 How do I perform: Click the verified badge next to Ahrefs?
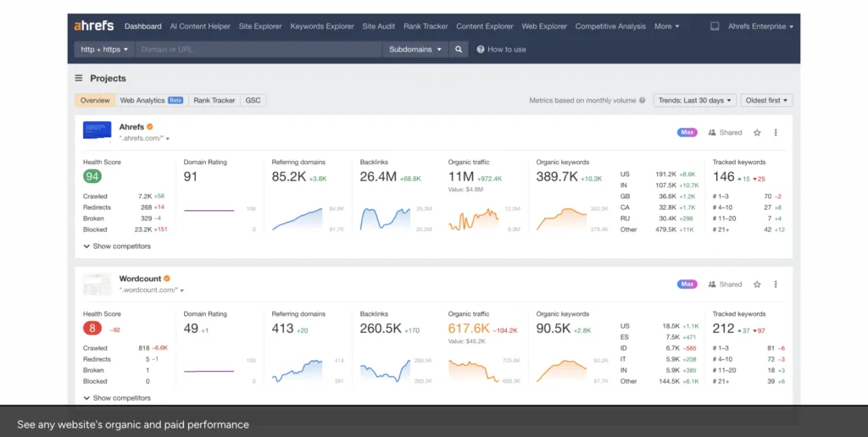pyautogui.click(x=150, y=127)
